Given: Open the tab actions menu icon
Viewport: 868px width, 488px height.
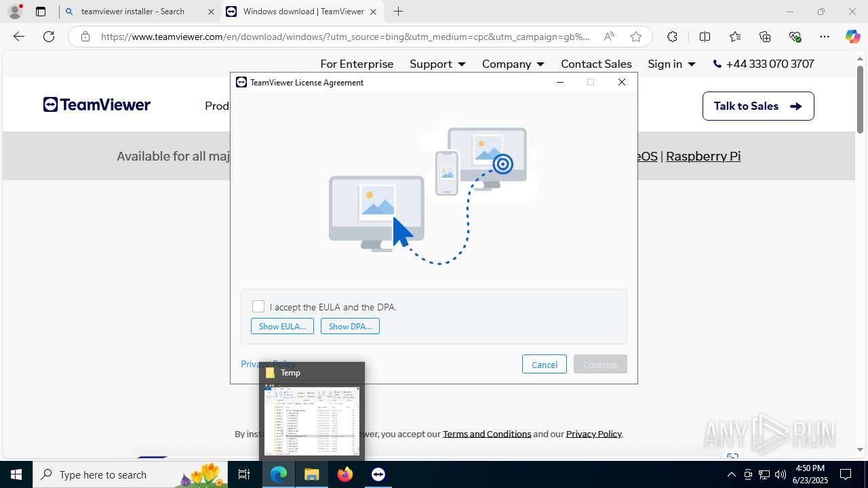Looking at the screenshot, I should pyautogui.click(x=41, y=12).
